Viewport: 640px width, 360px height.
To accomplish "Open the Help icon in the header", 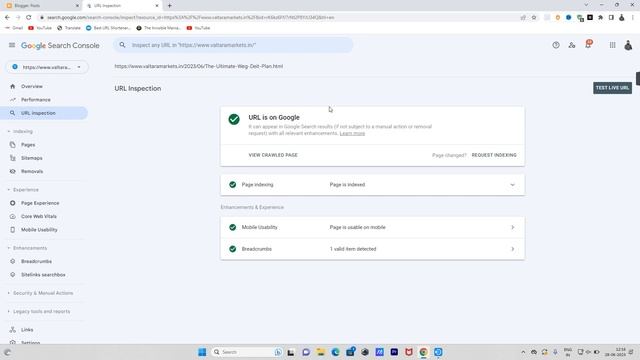I will click(556, 45).
